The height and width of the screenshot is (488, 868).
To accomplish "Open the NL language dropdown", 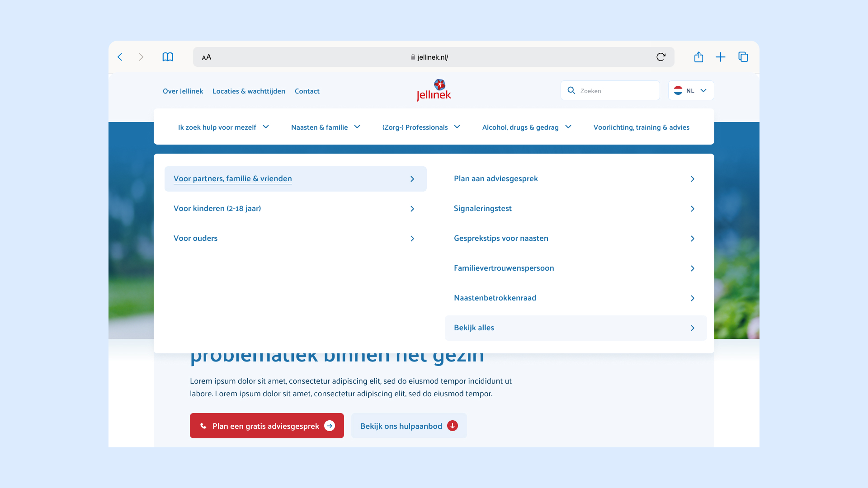I will pyautogui.click(x=691, y=90).
